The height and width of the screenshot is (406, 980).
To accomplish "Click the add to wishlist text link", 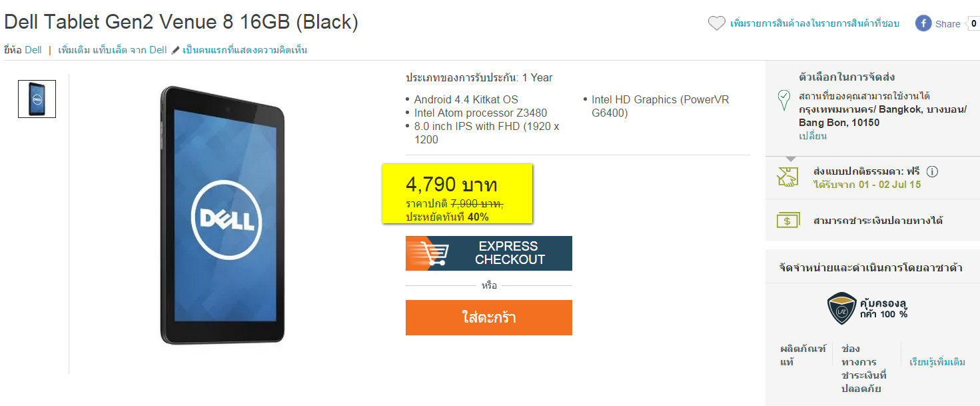I will pyautogui.click(x=814, y=23).
